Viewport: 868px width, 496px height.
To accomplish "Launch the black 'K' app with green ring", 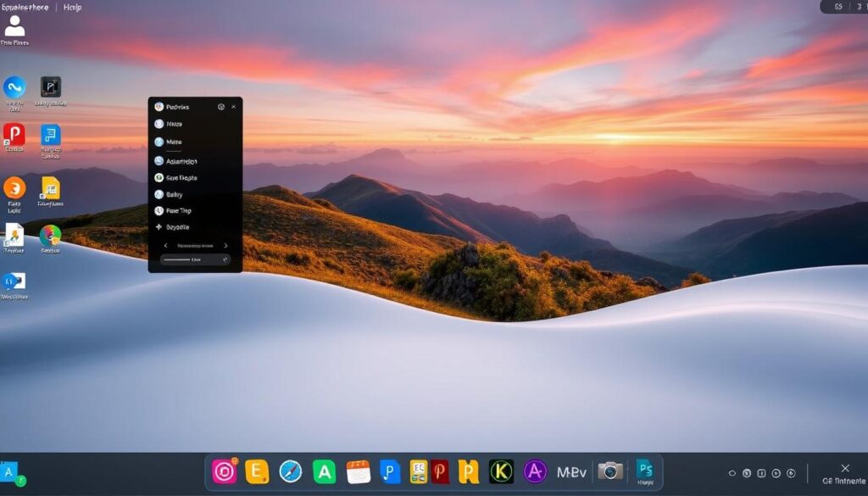I will (501, 471).
